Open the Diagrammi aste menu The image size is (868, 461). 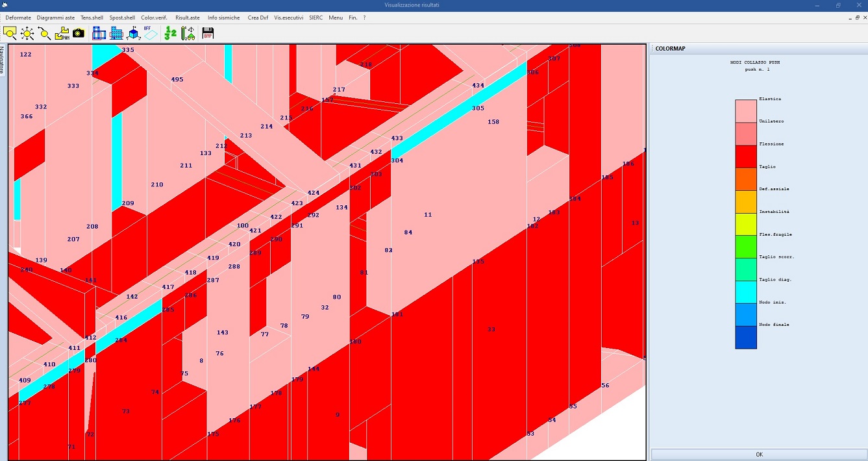(56, 18)
